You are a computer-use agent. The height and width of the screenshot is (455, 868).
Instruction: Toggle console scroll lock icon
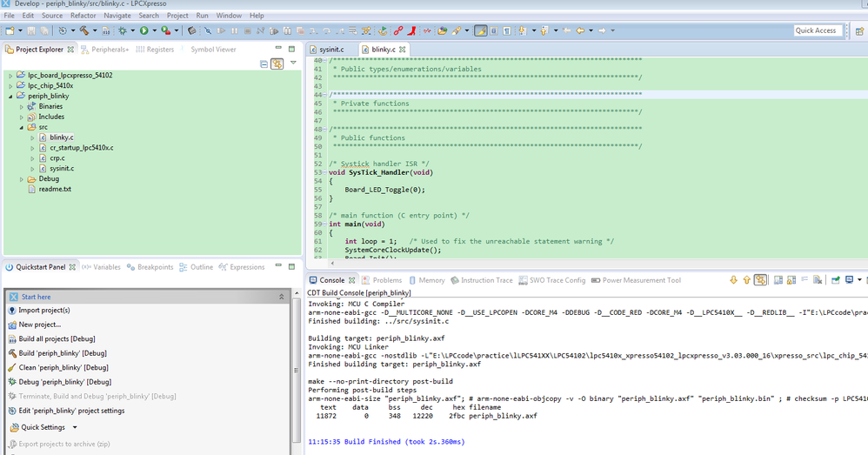791,280
